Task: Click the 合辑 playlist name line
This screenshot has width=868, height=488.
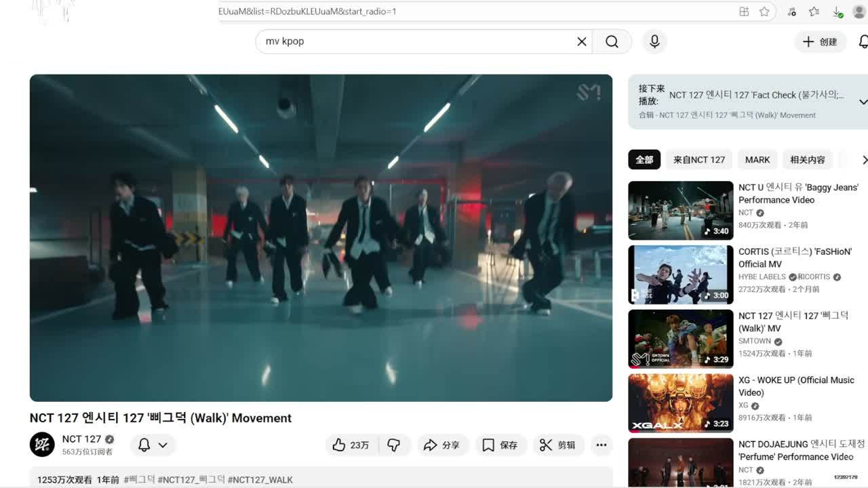Action: pos(727,115)
